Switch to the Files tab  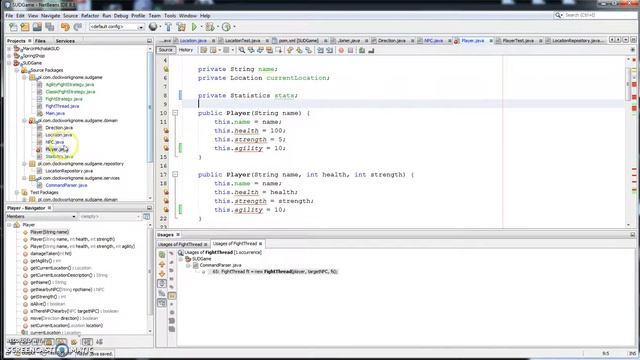(40, 41)
